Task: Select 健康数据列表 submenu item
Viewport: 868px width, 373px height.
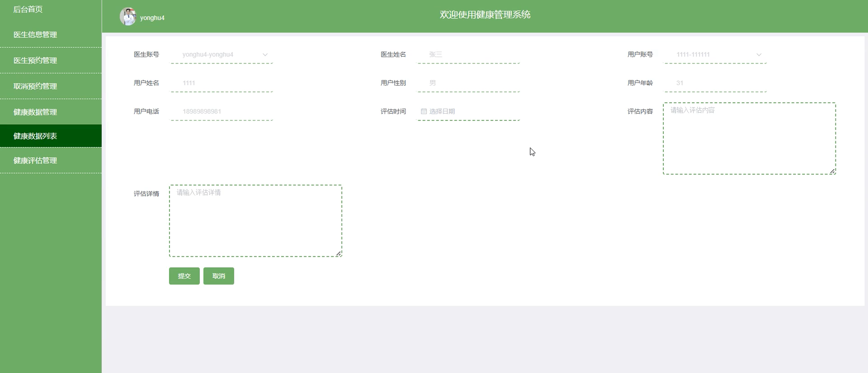Action: (35, 136)
